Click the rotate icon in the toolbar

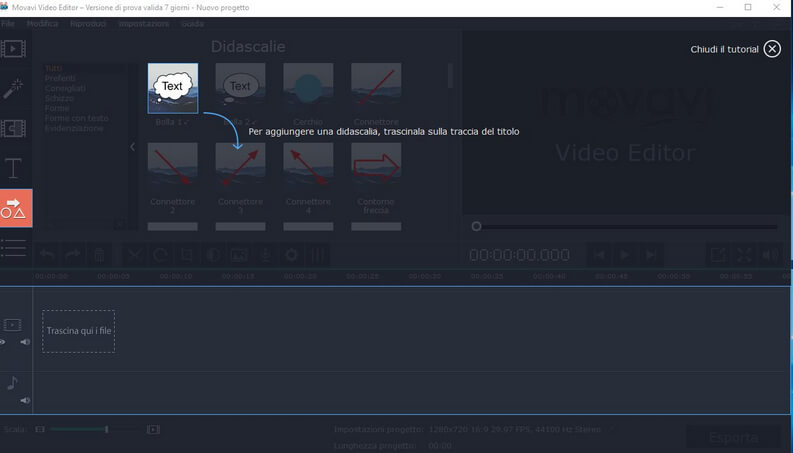pyautogui.click(x=160, y=255)
